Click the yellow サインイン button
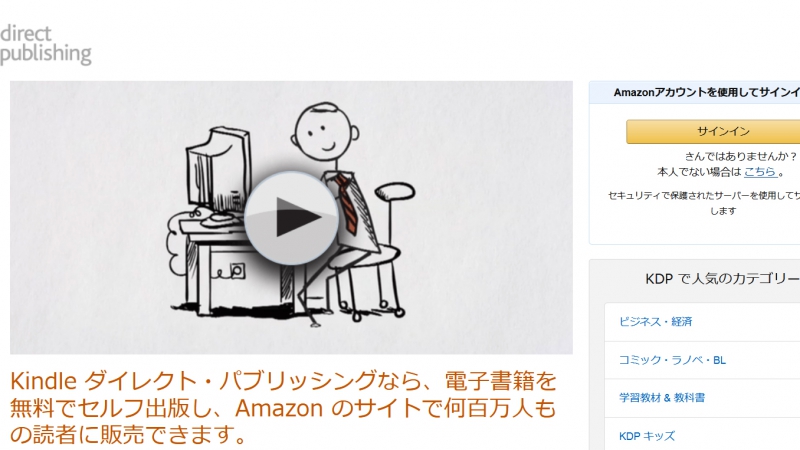 pos(713,132)
